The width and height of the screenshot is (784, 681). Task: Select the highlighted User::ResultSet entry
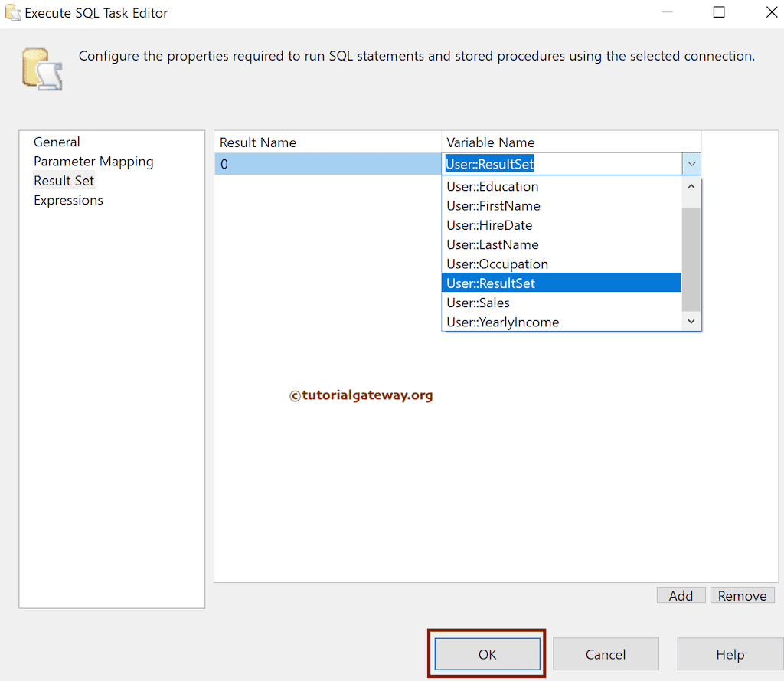click(489, 283)
